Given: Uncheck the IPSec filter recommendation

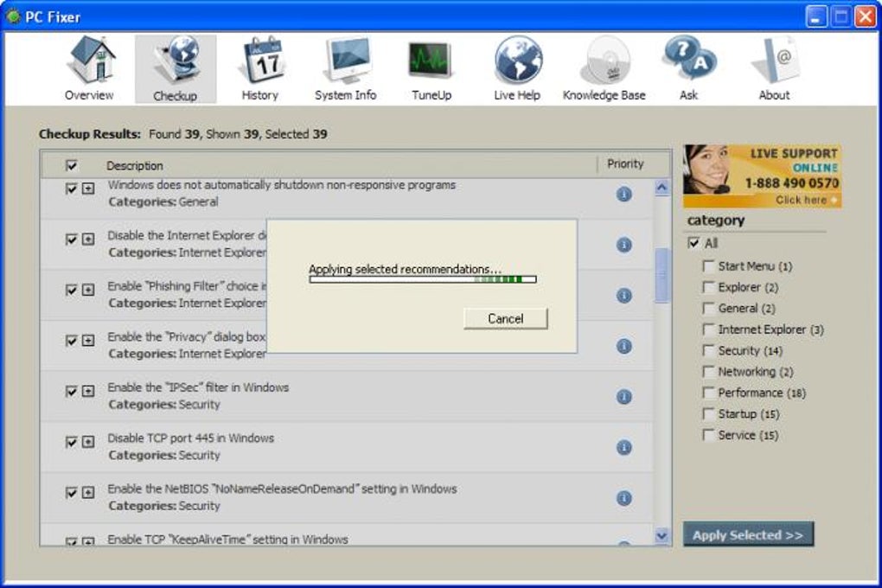Looking at the screenshot, I should pyautogui.click(x=72, y=391).
